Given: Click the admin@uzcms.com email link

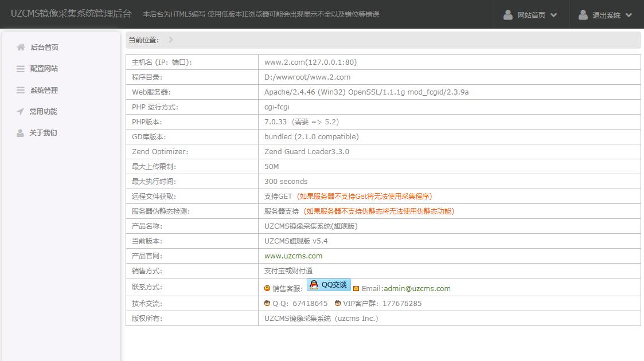Looking at the screenshot, I should coord(417,289).
